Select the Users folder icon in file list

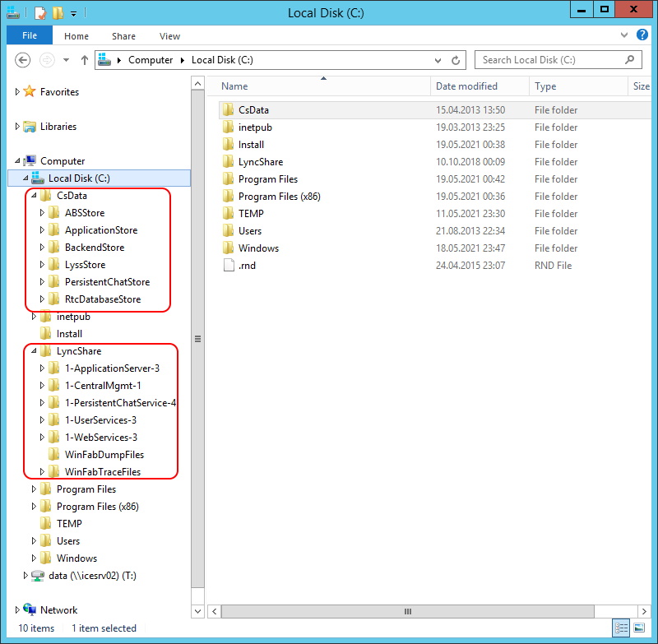[x=228, y=230]
